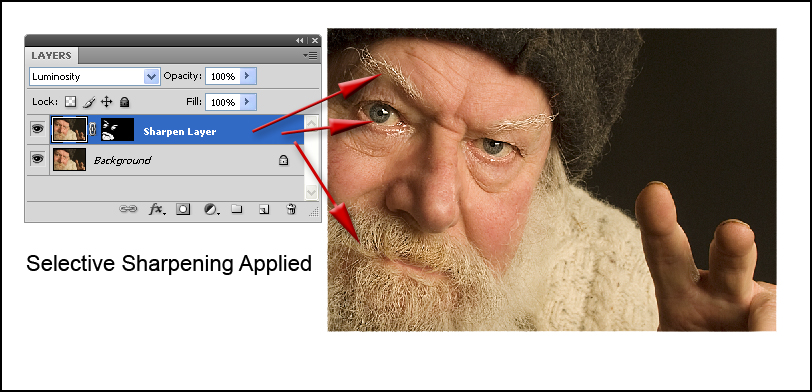Image resolution: width=812 pixels, height=392 pixels.
Task: Hide the Background layer visibility eye
Action: 37,159
